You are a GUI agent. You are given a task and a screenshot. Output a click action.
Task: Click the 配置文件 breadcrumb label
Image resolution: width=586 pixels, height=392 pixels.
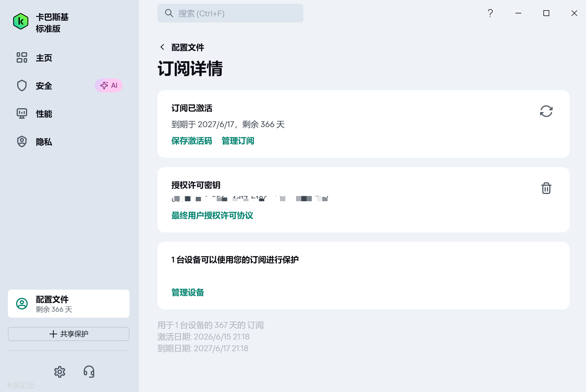click(188, 47)
